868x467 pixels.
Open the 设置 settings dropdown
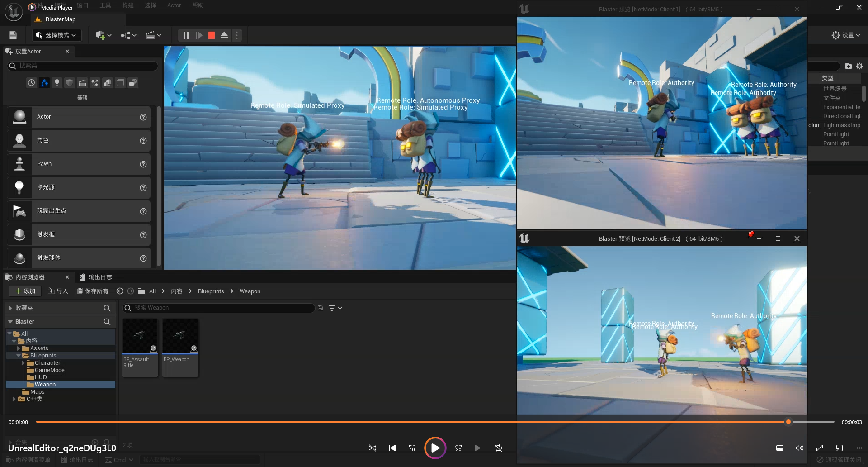click(846, 35)
